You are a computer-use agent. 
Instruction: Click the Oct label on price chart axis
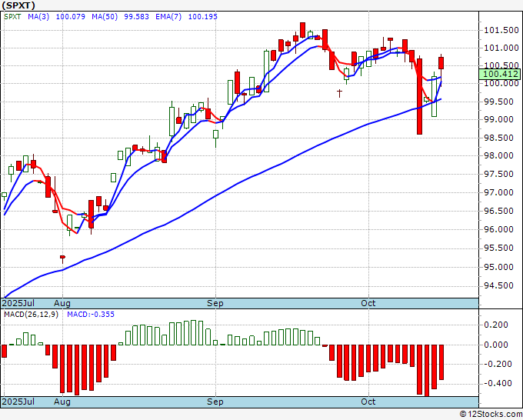coord(368,303)
